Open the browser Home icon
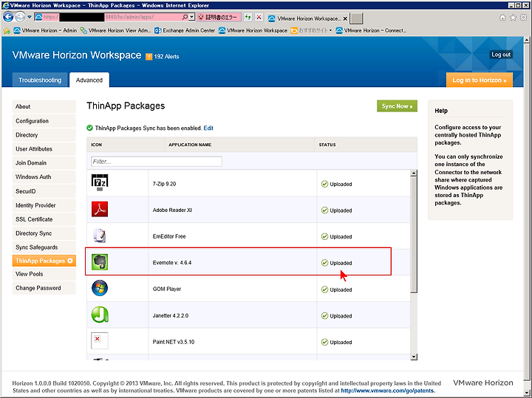 click(502, 18)
